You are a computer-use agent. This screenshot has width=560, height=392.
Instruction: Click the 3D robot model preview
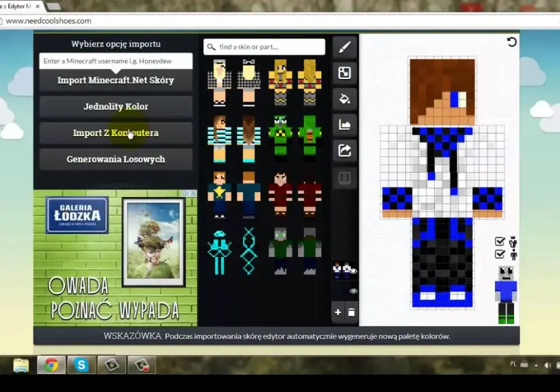click(506, 295)
